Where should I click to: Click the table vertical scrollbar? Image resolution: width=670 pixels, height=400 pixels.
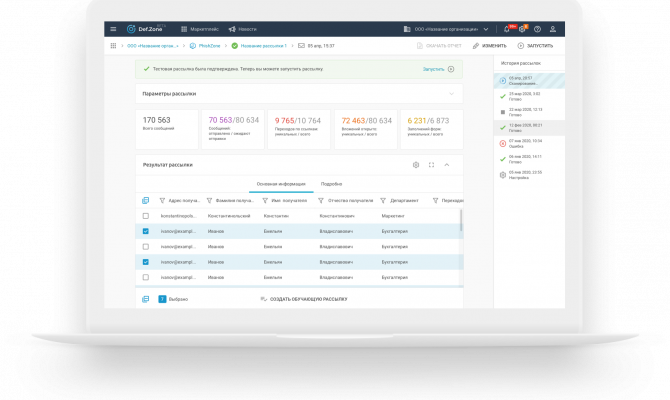point(461,221)
